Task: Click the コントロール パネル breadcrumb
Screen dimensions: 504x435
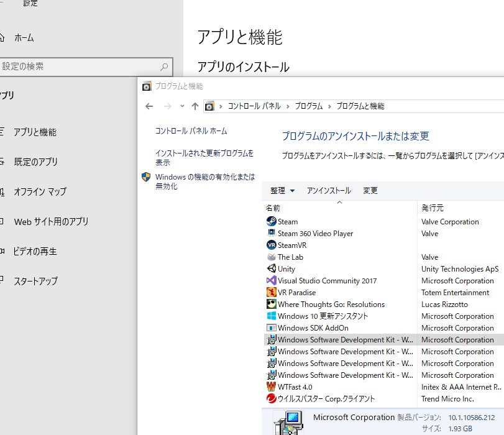Action: click(254, 106)
